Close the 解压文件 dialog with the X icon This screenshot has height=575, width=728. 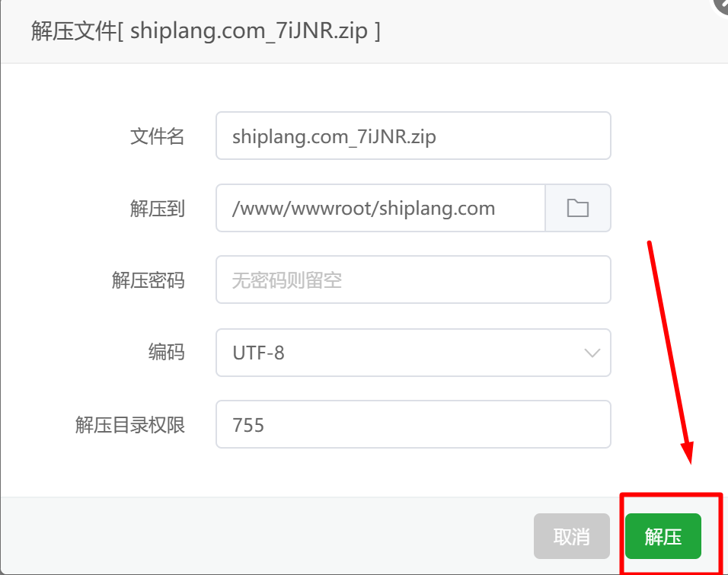pyautogui.click(x=723, y=5)
